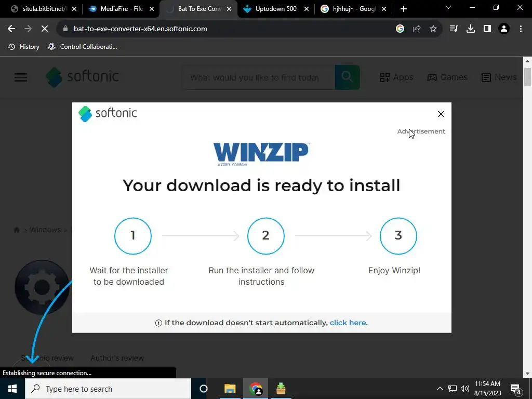The image size is (532, 399).
Task: Click scrollbar up arrow
Action: pyautogui.click(x=527, y=61)
